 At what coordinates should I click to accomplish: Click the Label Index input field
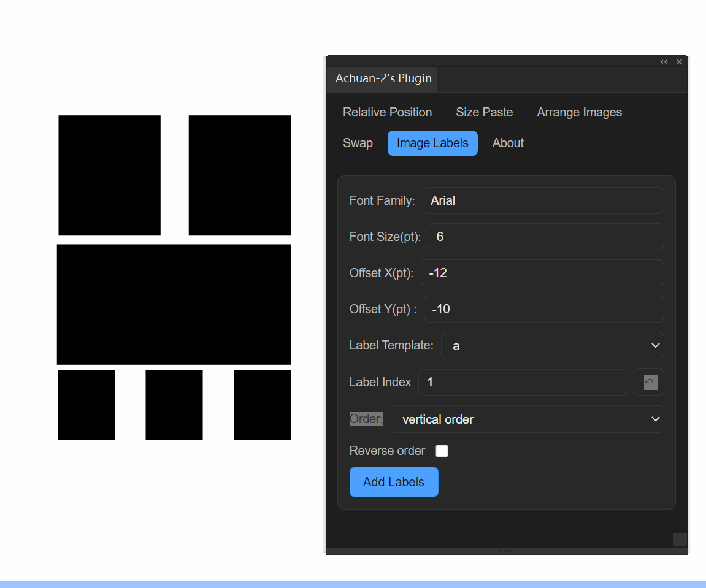tap(521, 383)
